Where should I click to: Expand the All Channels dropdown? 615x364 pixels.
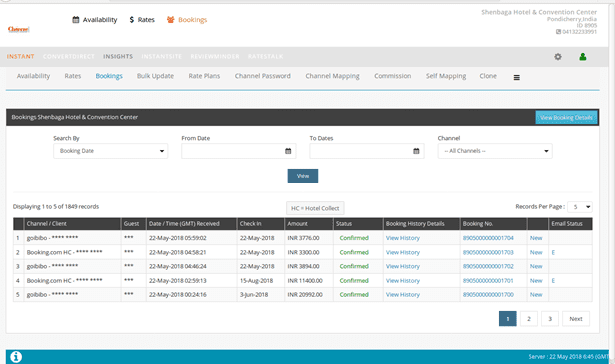pyautogui.click(x=495, y=151)
